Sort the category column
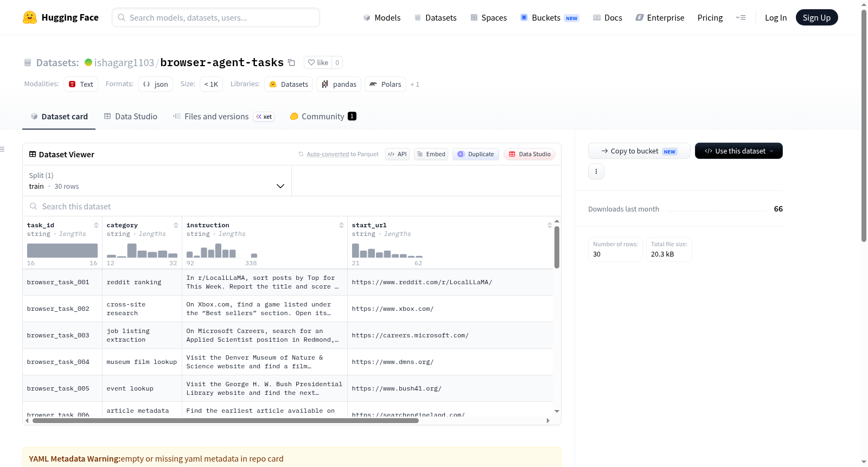 point(176,225)
